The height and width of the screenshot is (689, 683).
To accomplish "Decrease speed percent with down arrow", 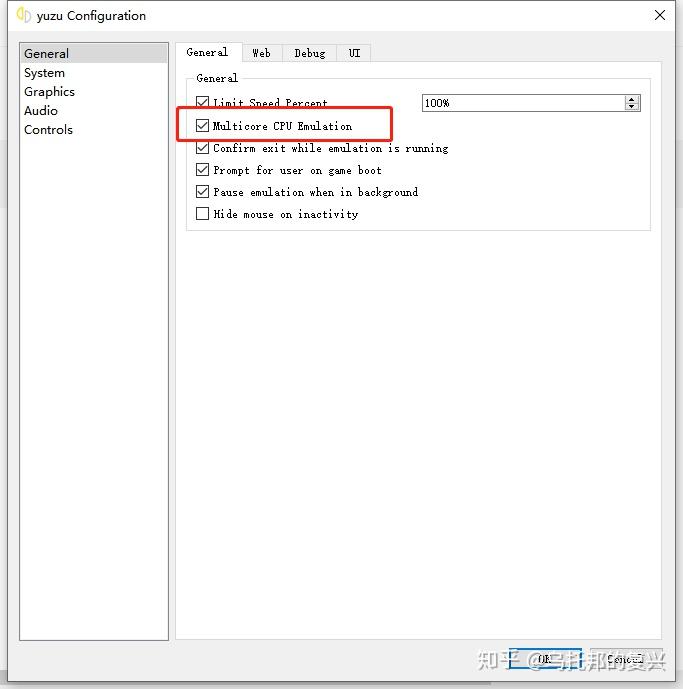I will point(632,106).
